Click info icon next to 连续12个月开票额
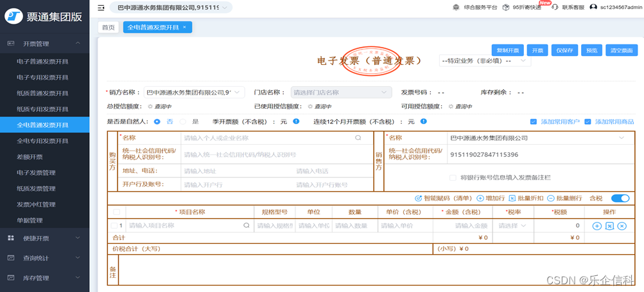644x292 pixels. [x=423, y=122]
